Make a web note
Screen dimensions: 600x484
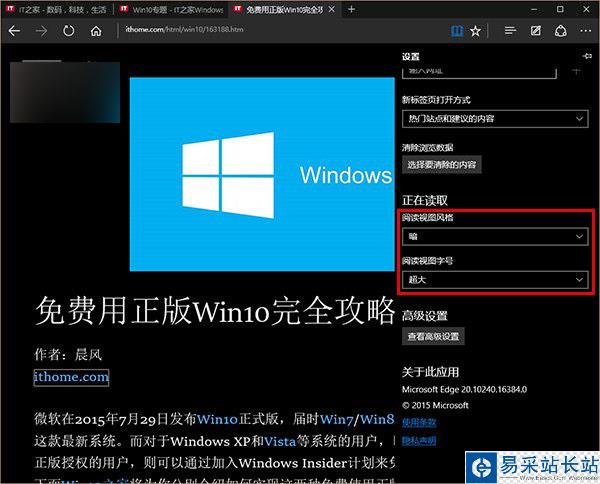pyautogui.click(x=535, y=31)
